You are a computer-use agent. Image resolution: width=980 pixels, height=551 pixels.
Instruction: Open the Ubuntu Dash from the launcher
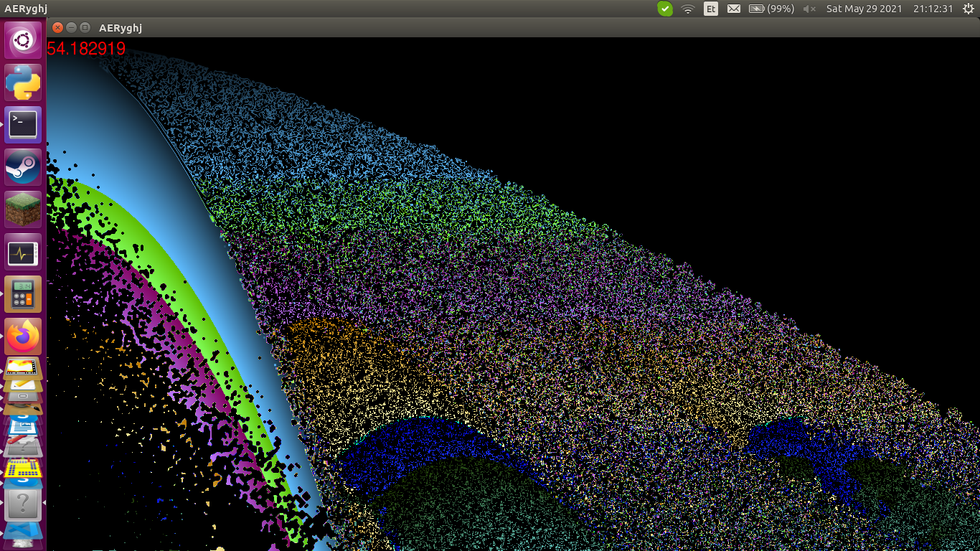click(23, 40)
